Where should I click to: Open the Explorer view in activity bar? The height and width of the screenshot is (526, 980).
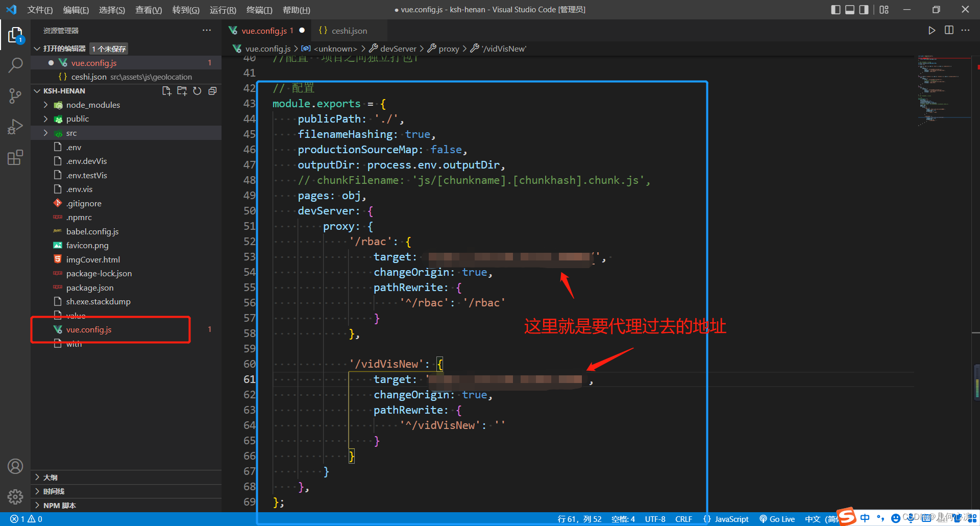[15, 35]
